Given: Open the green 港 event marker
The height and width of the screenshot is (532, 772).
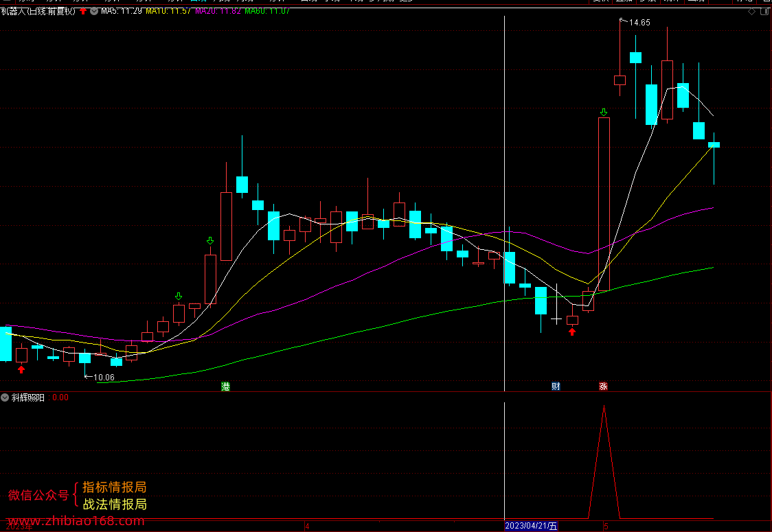Looking at the screenshot, I should coord(225,386).
